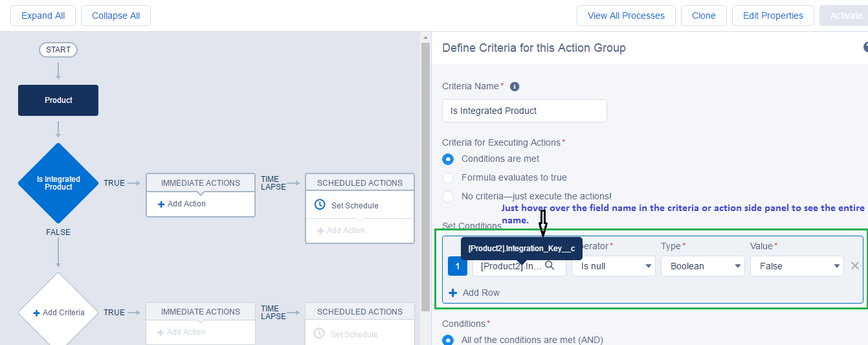Click plus icon in Add Criteria diamond
The image size is (868, 345).
pos(37,313)
